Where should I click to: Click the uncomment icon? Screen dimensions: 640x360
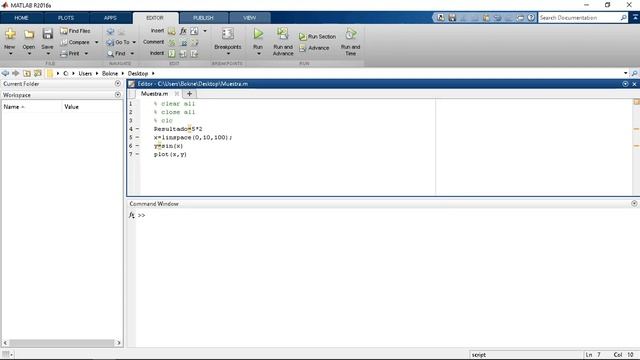pos(183,42)
